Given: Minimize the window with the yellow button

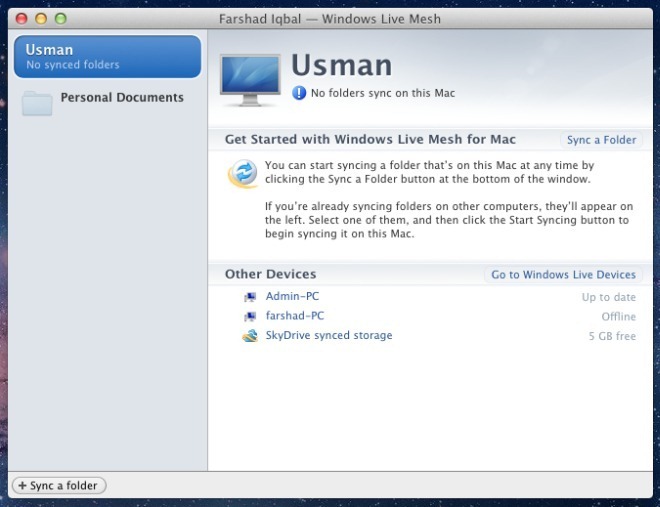Looking at the screenshot, I should tap(41, 19).
